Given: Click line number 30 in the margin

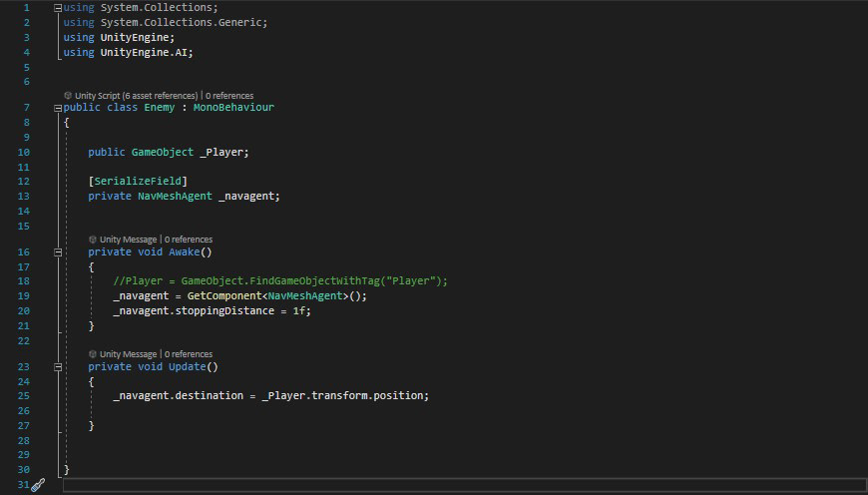Looking at the screenshot, I should (x=23, y=469).
